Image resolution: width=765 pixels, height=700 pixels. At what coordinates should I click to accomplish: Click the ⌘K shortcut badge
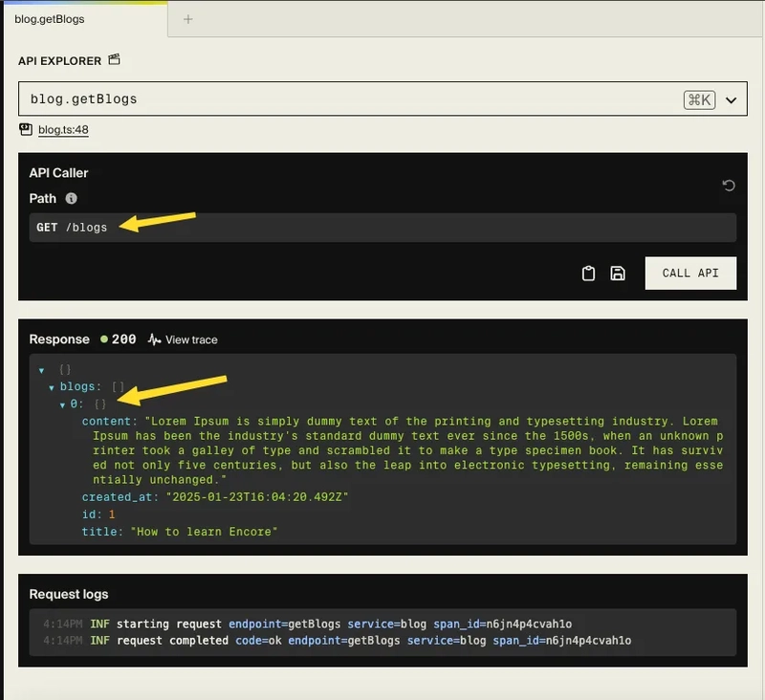click(699, 100)
